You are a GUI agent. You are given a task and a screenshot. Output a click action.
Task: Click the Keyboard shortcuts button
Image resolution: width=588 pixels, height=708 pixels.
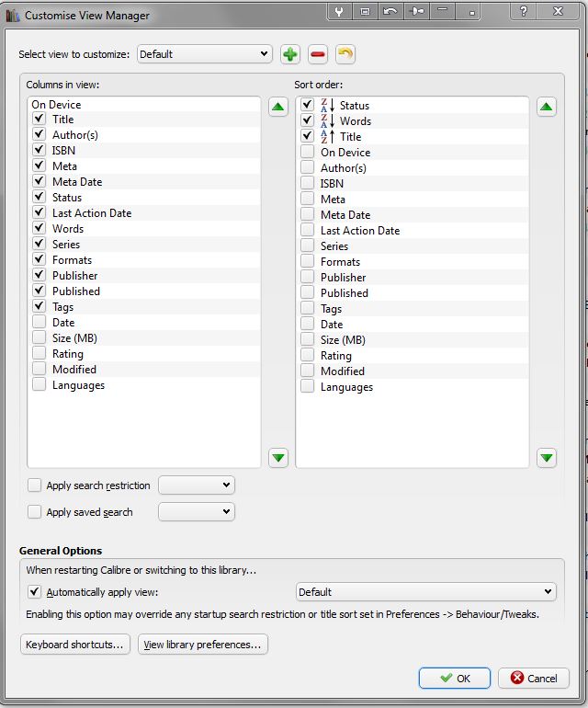click(75, 645)
